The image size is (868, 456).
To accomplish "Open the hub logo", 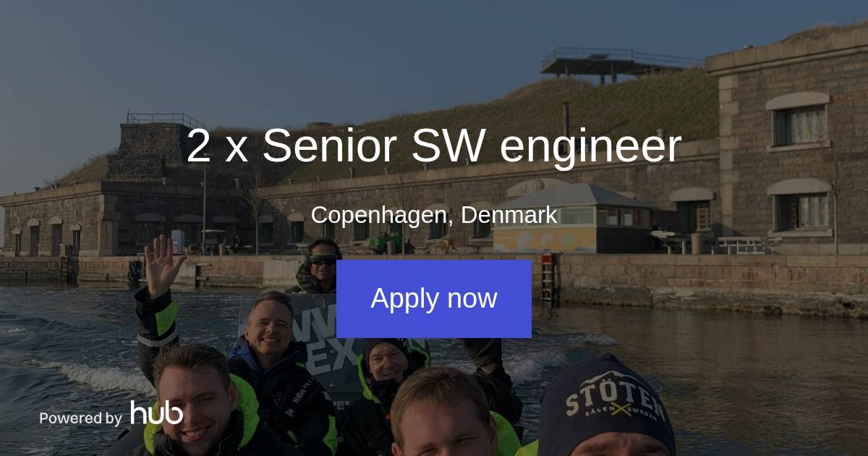I will 157,413.
